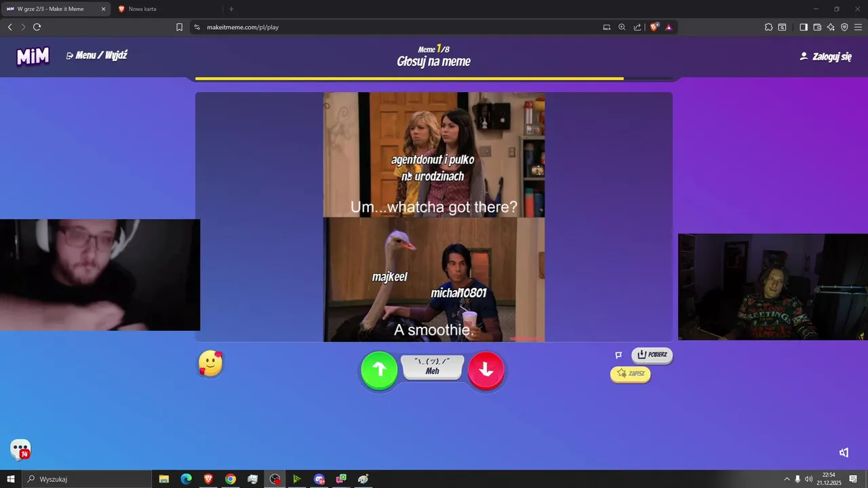Screen dimensions: 868x488
Task: Bookmark this page
Action: coord(179,27)
